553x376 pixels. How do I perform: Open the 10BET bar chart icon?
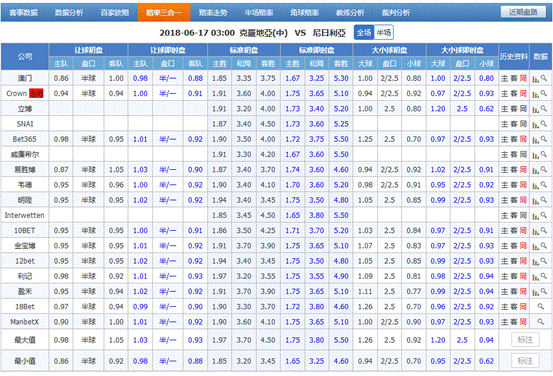point(535,231)
